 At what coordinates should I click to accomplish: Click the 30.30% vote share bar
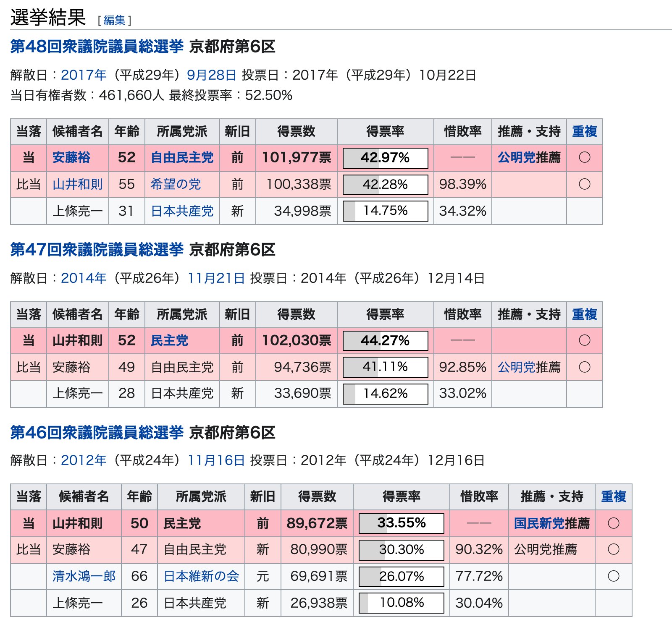click(401, 550)
